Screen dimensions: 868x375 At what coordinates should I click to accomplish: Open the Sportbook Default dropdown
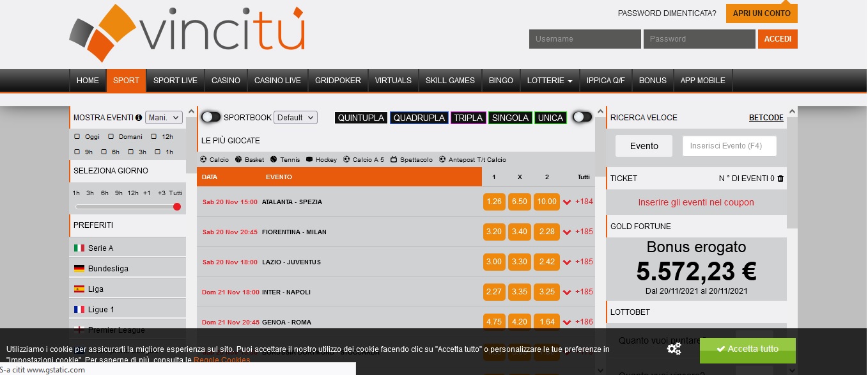tap(295, 117)
